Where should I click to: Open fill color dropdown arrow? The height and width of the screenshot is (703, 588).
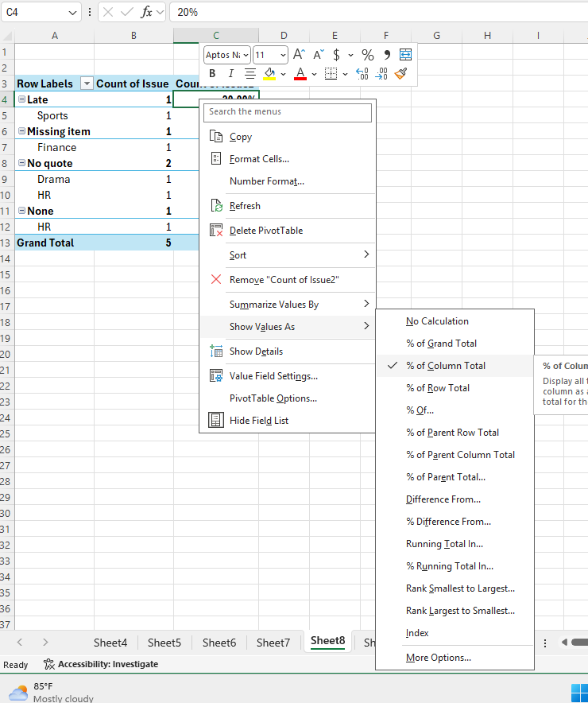[283, 74]
